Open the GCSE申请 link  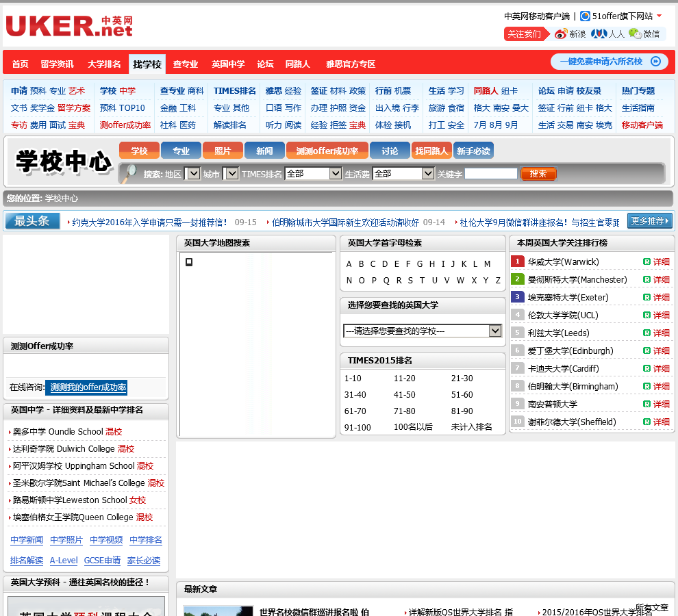coord(102,561)
